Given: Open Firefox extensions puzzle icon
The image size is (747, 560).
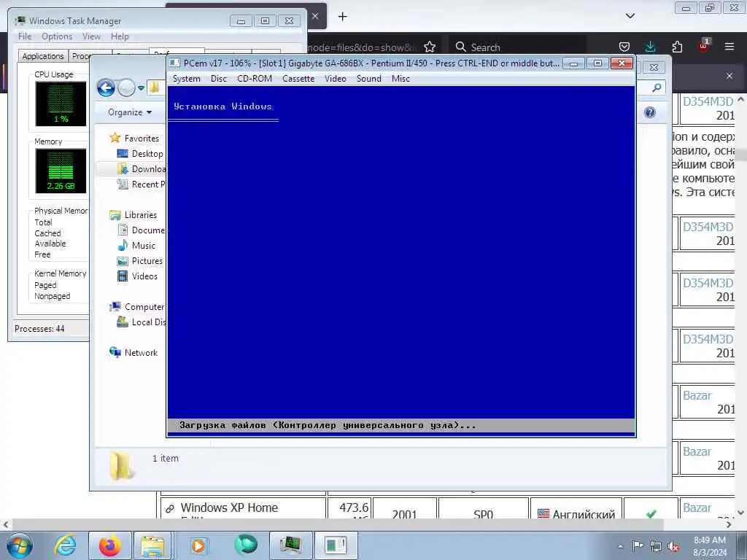Looking at the screenshot, I should pos(677,47).
